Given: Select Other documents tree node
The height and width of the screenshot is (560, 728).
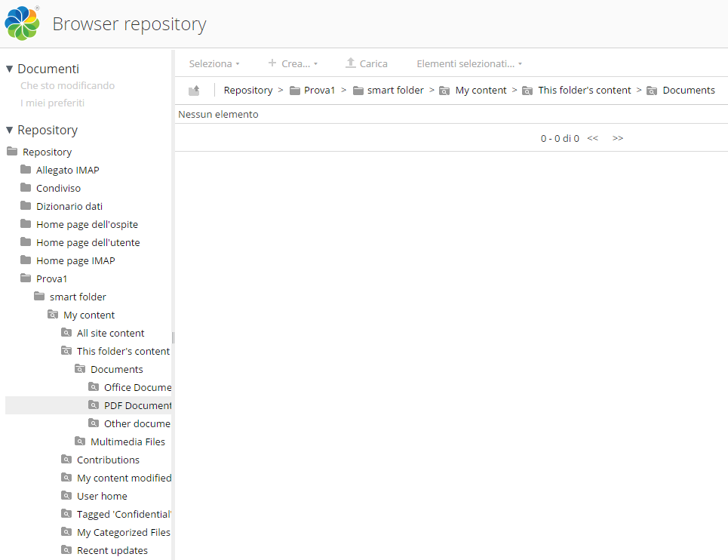Looking at the screenshot, I should pos(137,423).
